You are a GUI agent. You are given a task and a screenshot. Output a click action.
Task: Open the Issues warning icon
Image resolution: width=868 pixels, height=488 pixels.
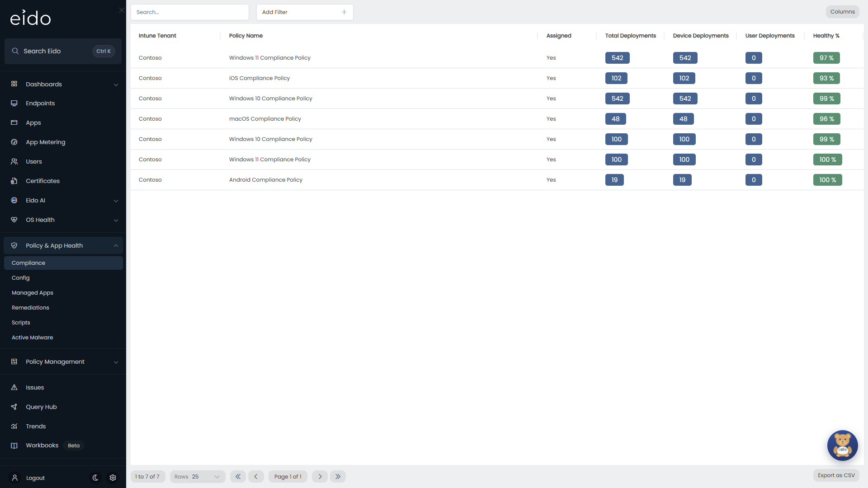(14, 388)
